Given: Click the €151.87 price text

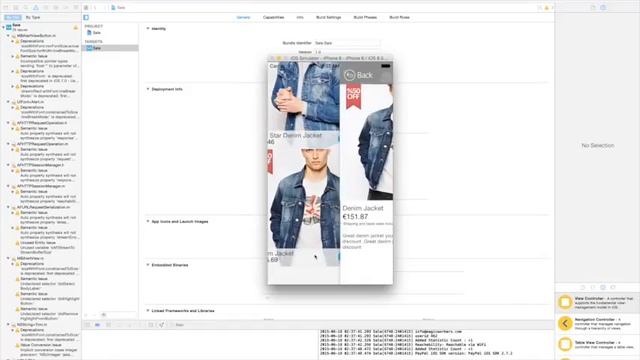Looking at the screenshot, I should 356,217.
